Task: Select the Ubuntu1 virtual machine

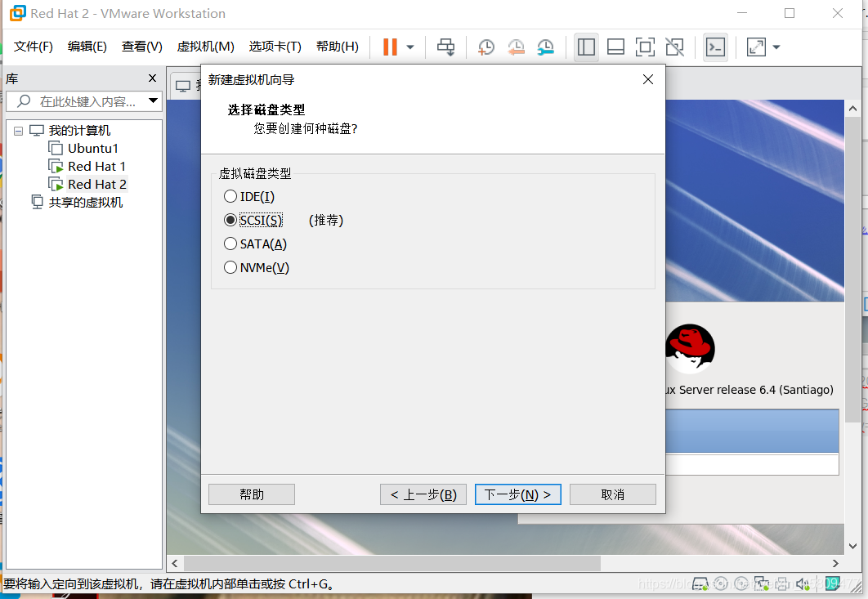Action: 93,149
